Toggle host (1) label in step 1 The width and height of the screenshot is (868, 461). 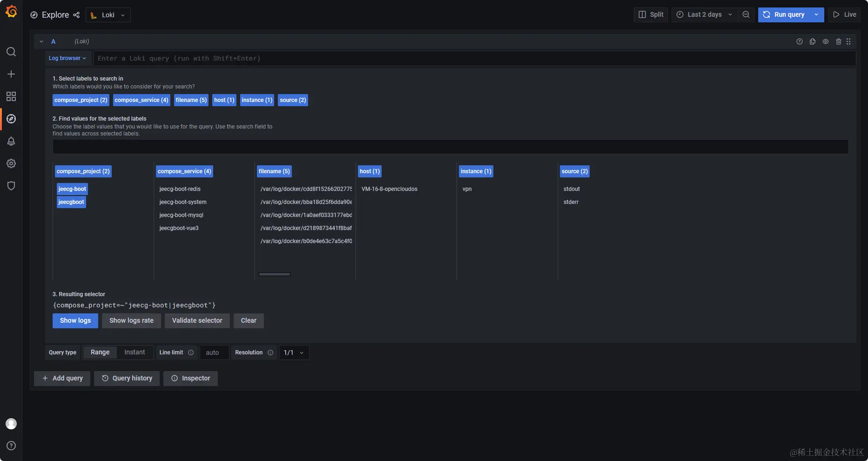pos(224,100)
